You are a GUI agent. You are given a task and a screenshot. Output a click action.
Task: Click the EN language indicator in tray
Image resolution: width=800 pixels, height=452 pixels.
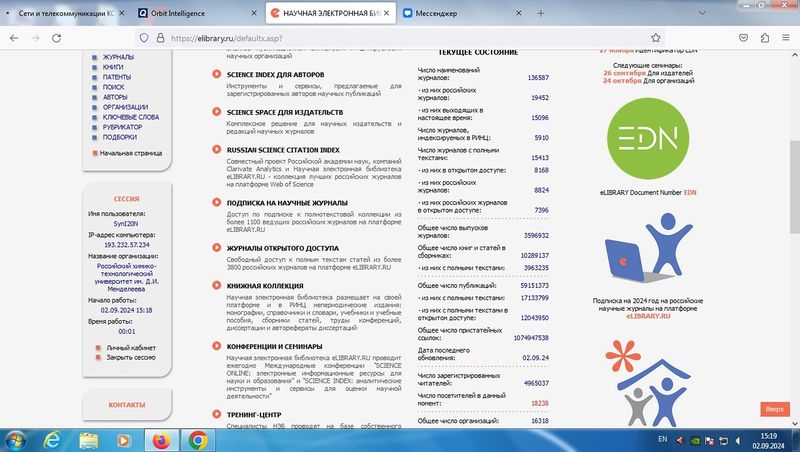[662, 439]
